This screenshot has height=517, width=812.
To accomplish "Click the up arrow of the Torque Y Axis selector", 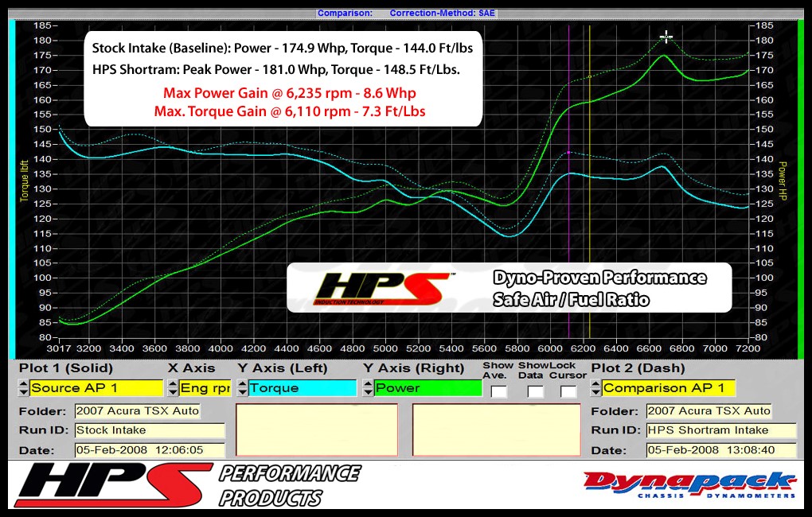I will [242, 384].
